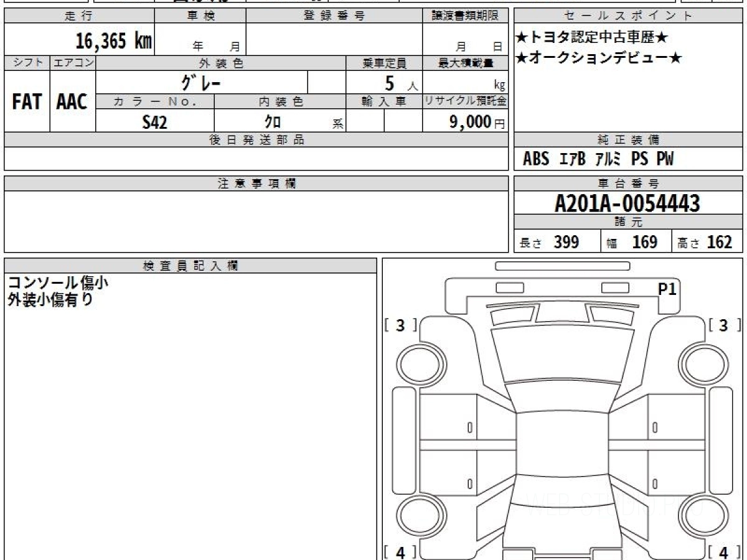
Task: Click the month field 月 under 車検
Action: [234, 46]
